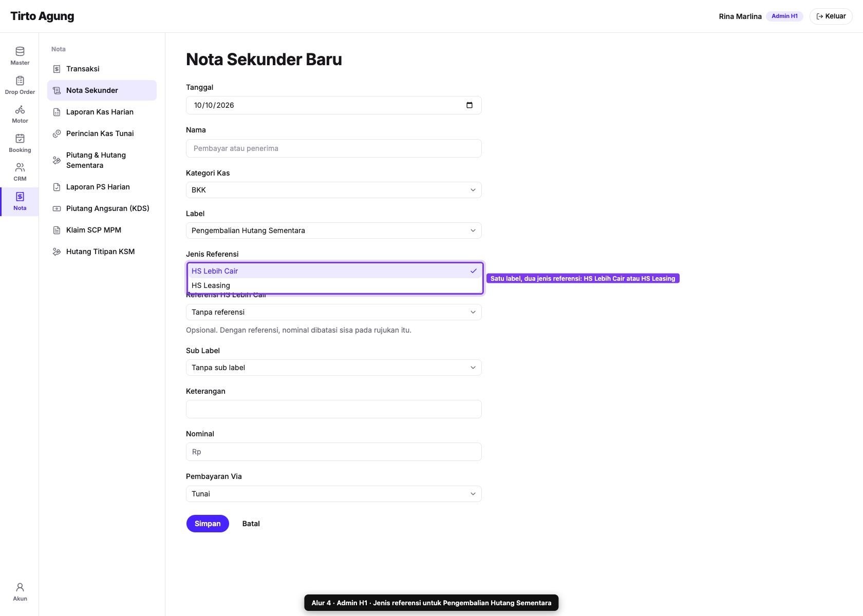Click the Simpan button

[208, 524]
